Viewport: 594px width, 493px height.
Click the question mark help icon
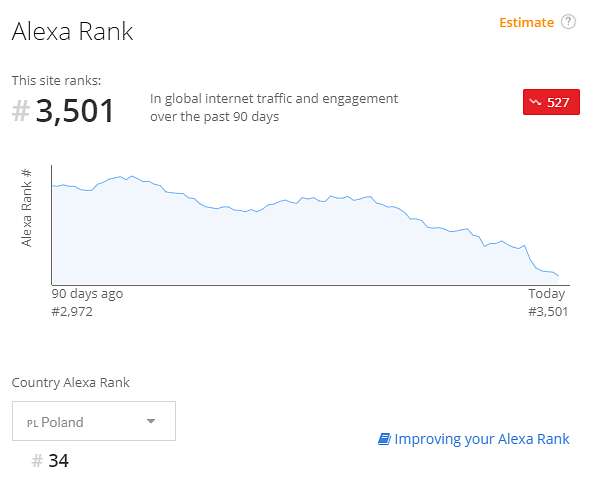[x=568, y=22]
